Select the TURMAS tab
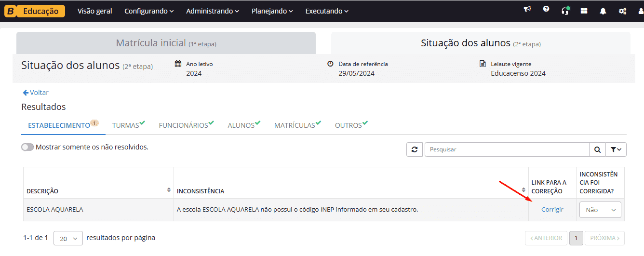Viewport: 644px width, 256px height. point(129,125)
